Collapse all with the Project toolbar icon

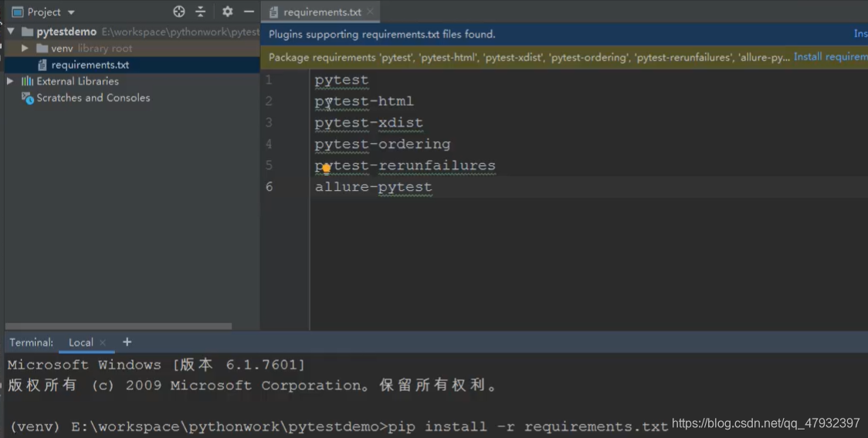tap(200, 12)
